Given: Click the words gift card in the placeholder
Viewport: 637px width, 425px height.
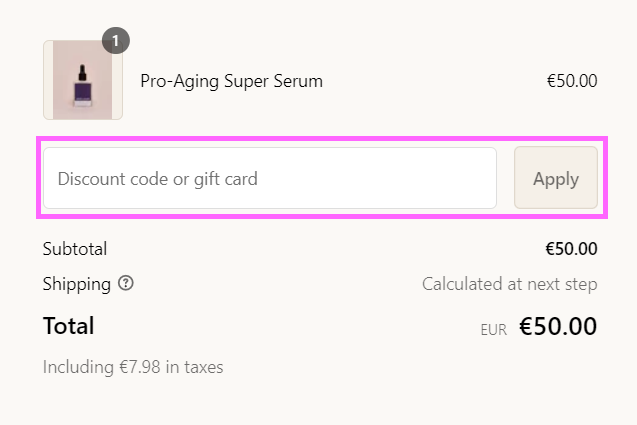Looking at the screenshot, I should (226, 179).
